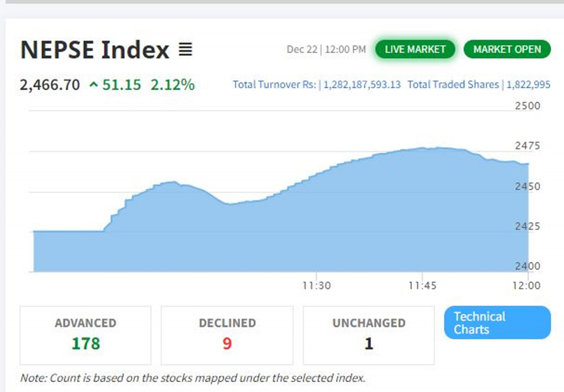This screenshot has height=392, width=564.
Task: Select the Unchanged 1 stock box
Action: tap(368, 335)
